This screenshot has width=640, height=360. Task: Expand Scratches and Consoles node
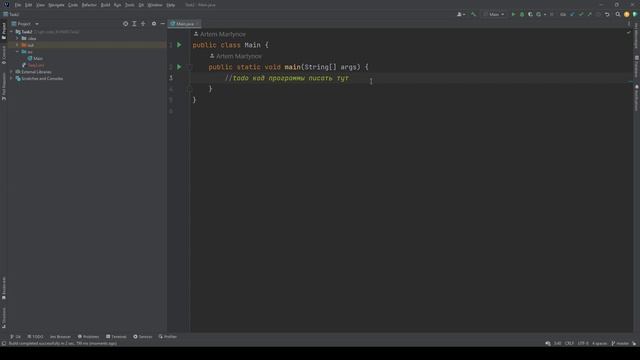[12, 78]
